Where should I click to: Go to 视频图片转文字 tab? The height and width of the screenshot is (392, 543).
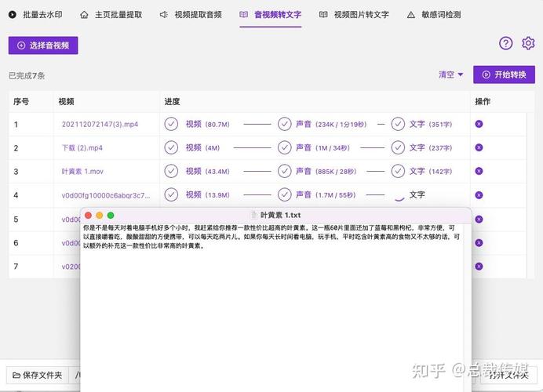354,15
